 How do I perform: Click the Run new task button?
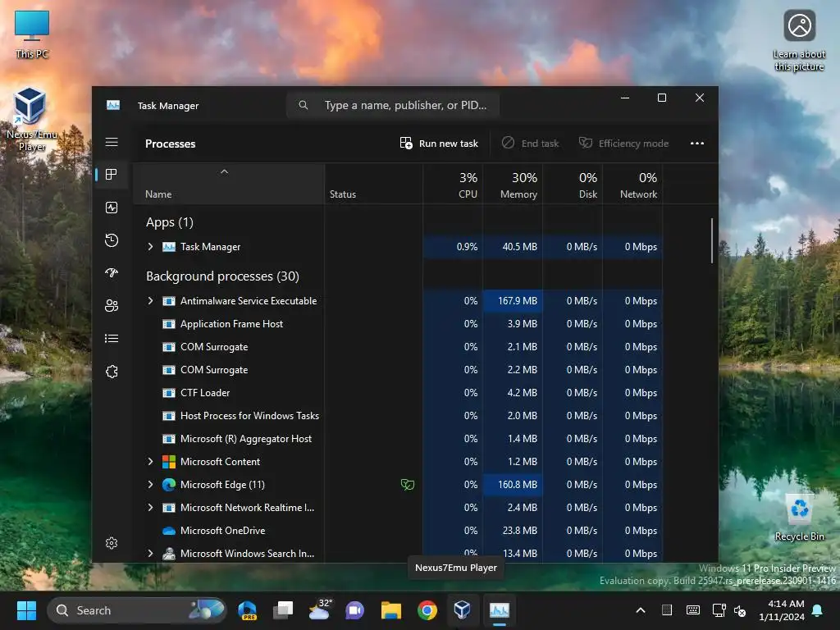tap(439, 144)
